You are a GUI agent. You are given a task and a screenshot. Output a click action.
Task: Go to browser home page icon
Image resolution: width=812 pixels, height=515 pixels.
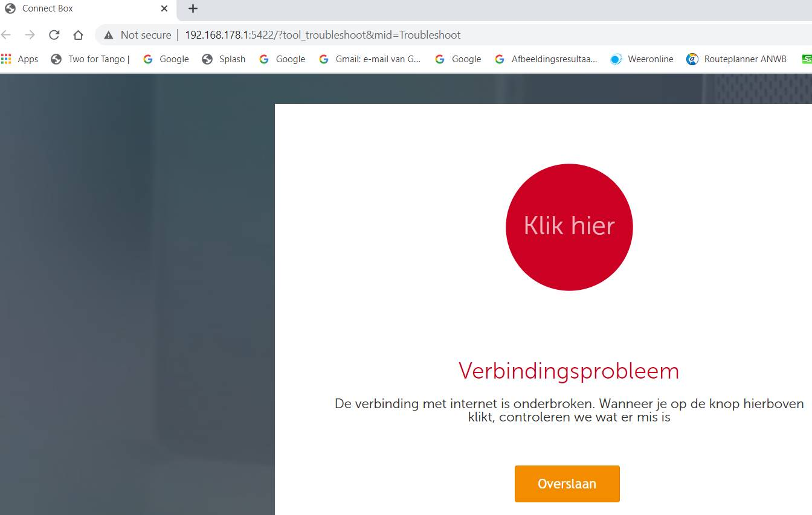[78, 35]
